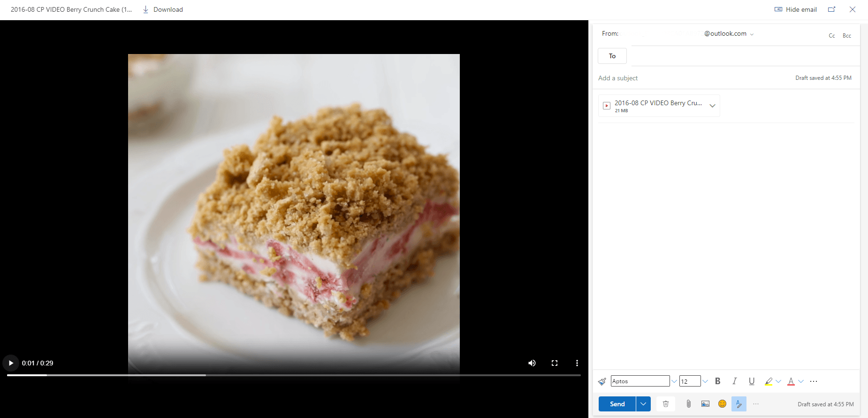Toggle italic formatting
The height and width of the screenshot is (418, 868).
pyautogui.click(x=734, y=381)
